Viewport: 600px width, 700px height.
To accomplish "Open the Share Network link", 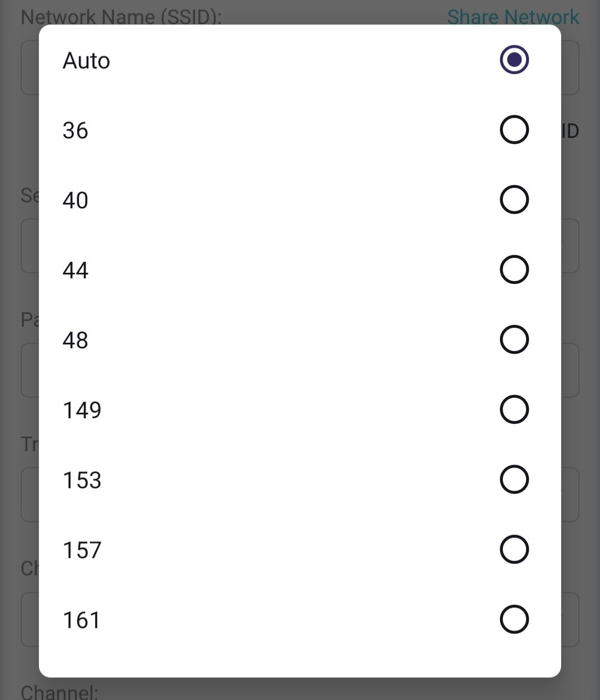I will 513,17.
